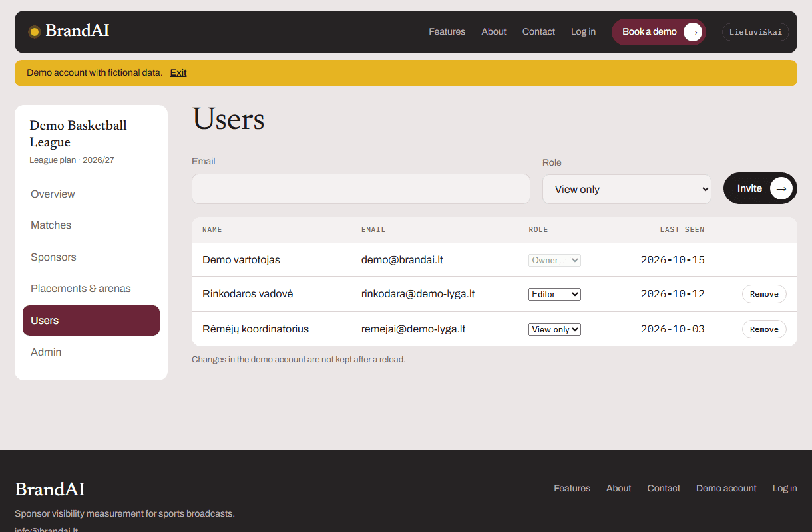Go to Matches in the sidebar
Image resolution: width=812 pixels, height=532 pixels.
91,225
